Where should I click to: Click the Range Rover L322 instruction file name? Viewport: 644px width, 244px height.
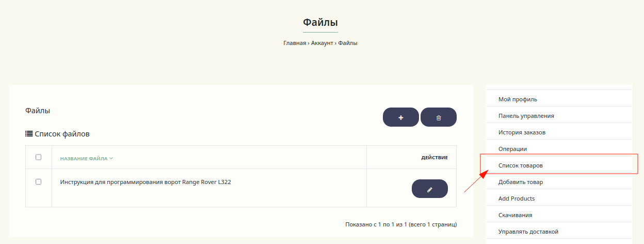145,182
